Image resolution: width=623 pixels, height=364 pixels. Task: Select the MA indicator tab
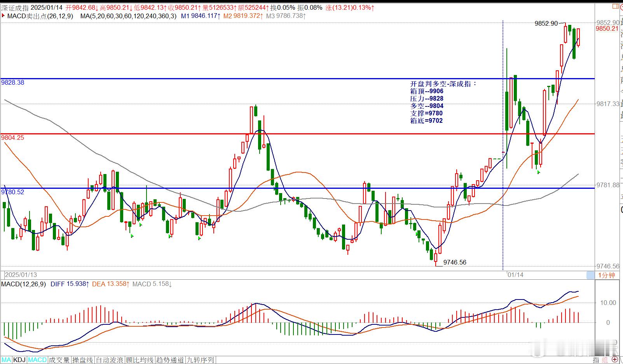(x=7, y=360)
